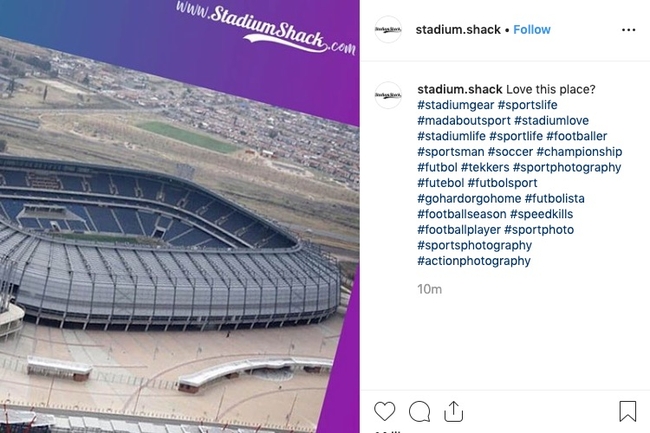Open comments with the speech bubble icon

(x=420, y=411)
